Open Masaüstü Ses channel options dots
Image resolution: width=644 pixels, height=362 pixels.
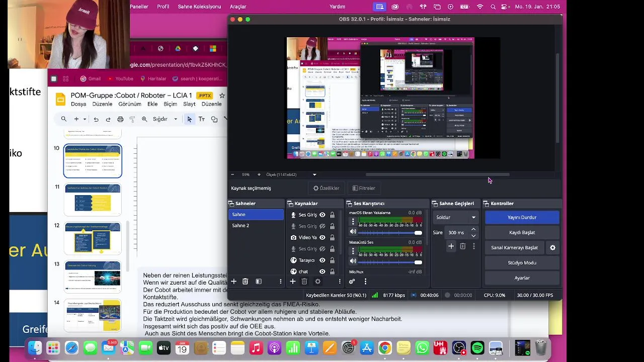353,251
